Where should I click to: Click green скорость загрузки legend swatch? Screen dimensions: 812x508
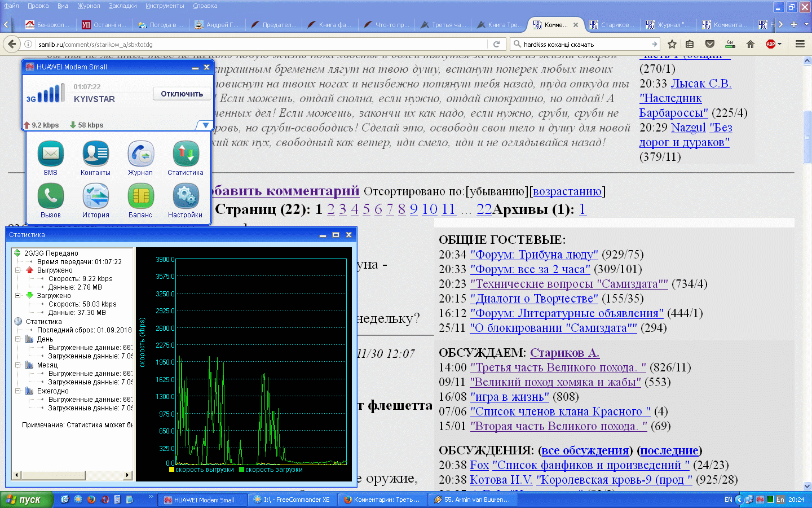point(241,470)
